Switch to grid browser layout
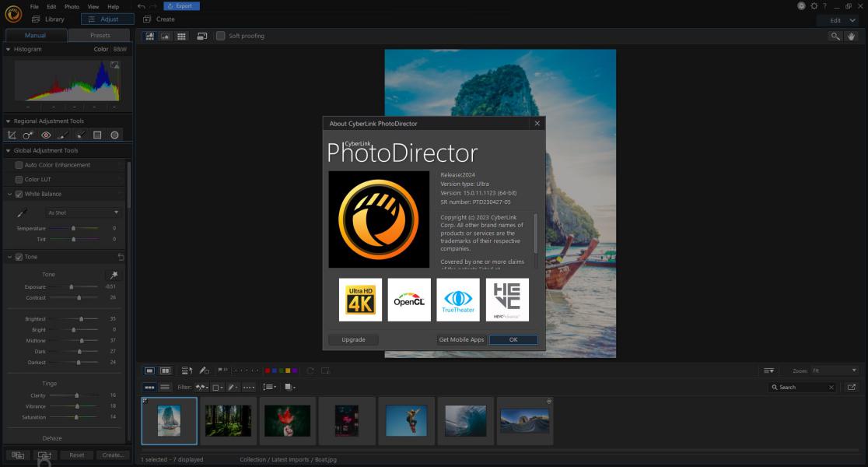Viewport: 868px width, 467px height. [x=181, y=36]
